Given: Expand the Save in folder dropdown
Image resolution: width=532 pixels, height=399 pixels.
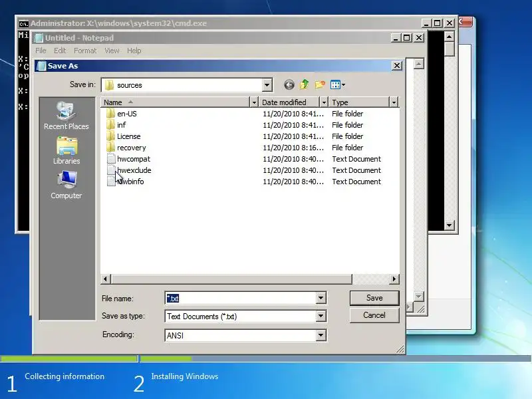Looking at the screenshot, I should click(x=267, y=85).
